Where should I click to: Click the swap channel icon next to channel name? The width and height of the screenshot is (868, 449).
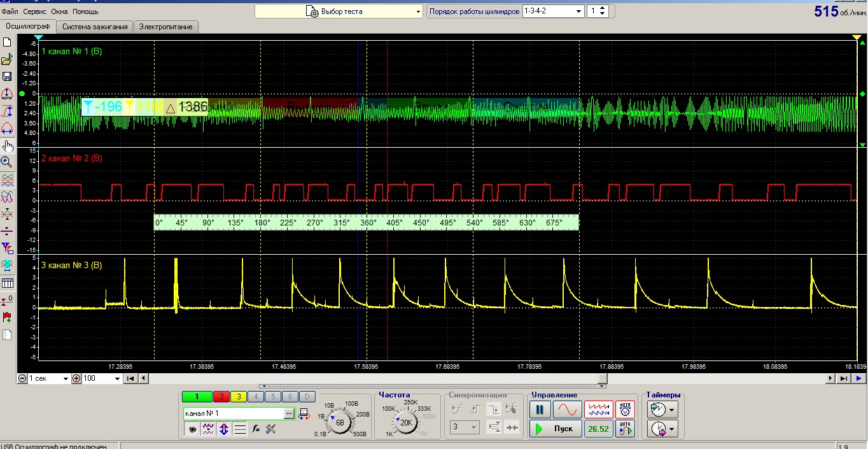click(x=303, y=414)
